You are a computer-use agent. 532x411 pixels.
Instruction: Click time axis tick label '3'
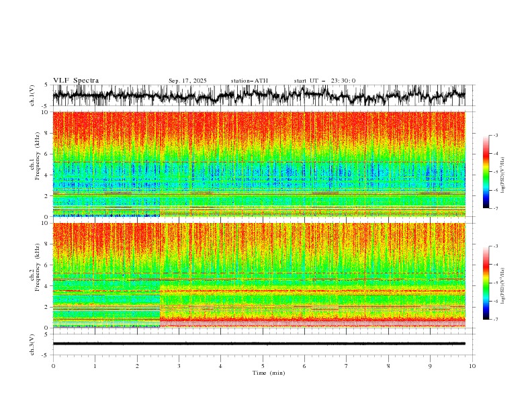coord(179,366)
